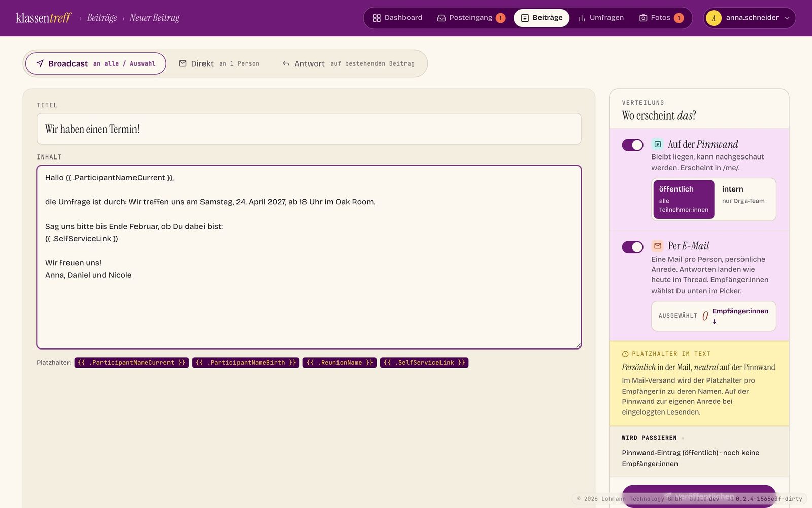This screenshot has height=508, width=812.
Task: Go to Beiträge breadcrumb
Action: 102,18
